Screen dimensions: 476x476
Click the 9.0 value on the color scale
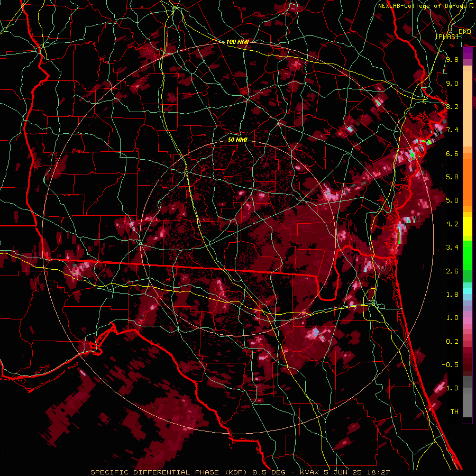click(452, 83)
